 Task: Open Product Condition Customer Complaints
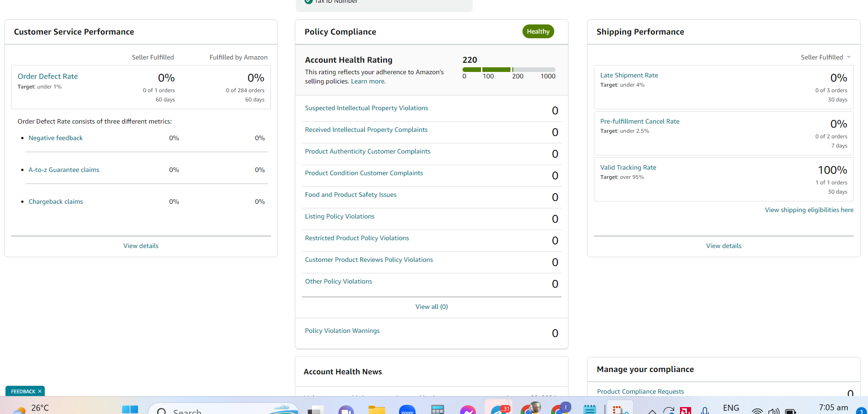364,173
